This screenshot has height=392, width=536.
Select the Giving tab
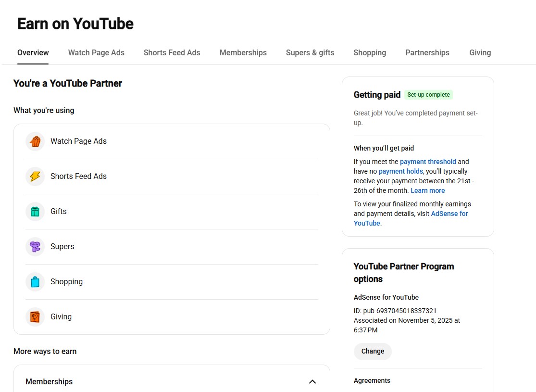[480, 53]
